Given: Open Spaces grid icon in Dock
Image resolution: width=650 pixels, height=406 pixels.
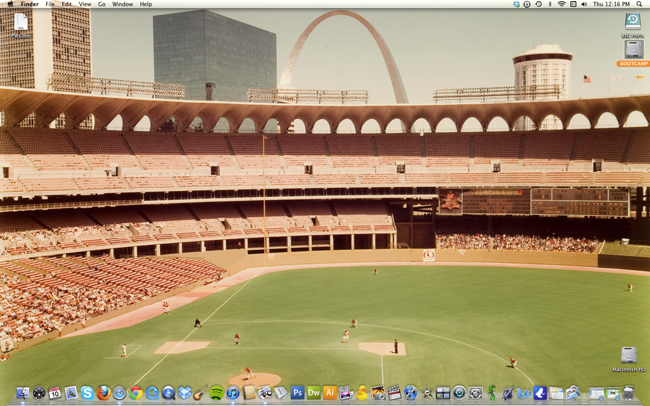Looking at the screenshot, I should (x=443, y=392).
